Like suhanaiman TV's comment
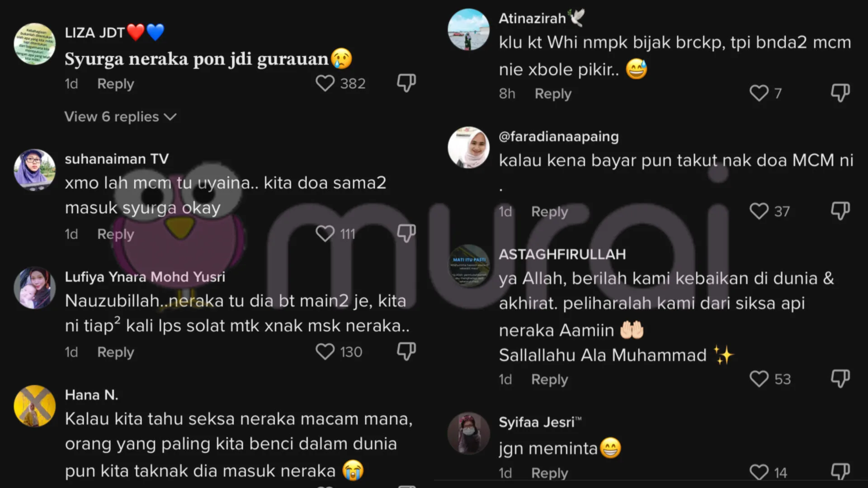 pyautogui.click(x=325, y=234)
